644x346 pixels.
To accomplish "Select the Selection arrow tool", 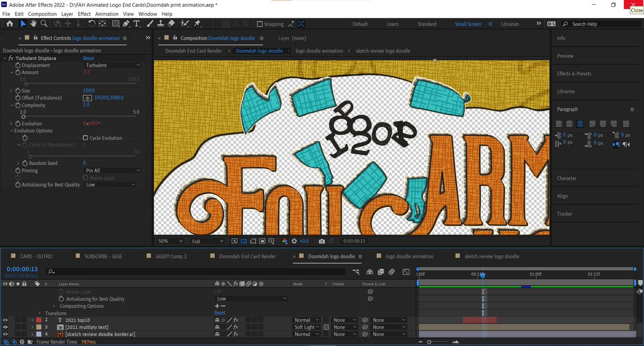I will click(23, 24).
